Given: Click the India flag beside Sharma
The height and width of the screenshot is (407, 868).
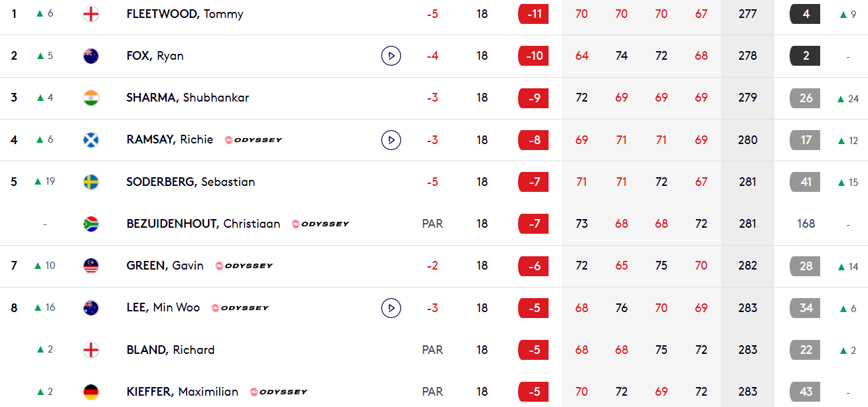Looking at the screenshot, I should [91, 98].
